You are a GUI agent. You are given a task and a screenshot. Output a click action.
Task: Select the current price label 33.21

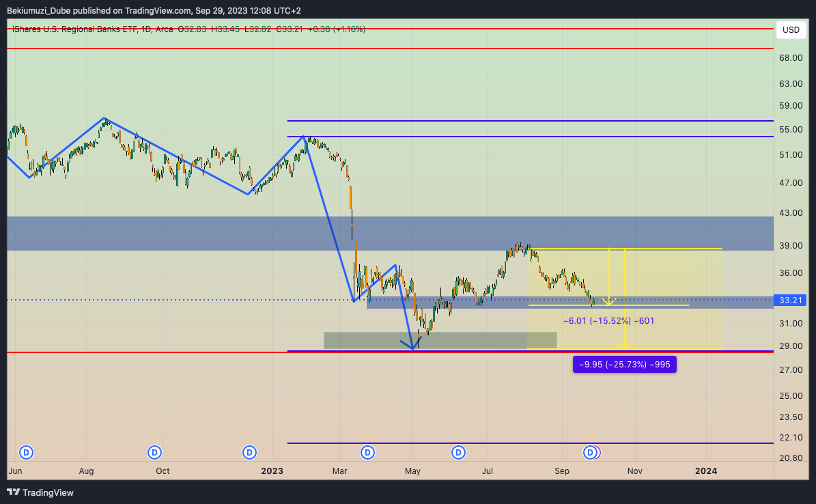tap(790, 300)
